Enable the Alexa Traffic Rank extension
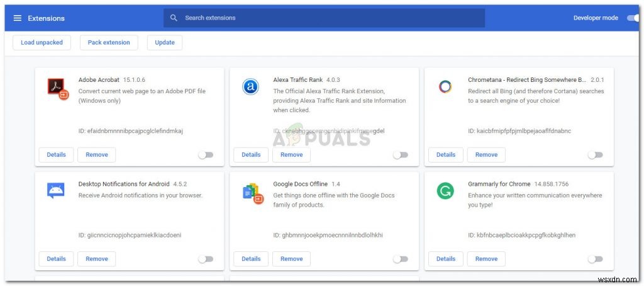This screenshot has height=286, width=644. coord(401,155)
